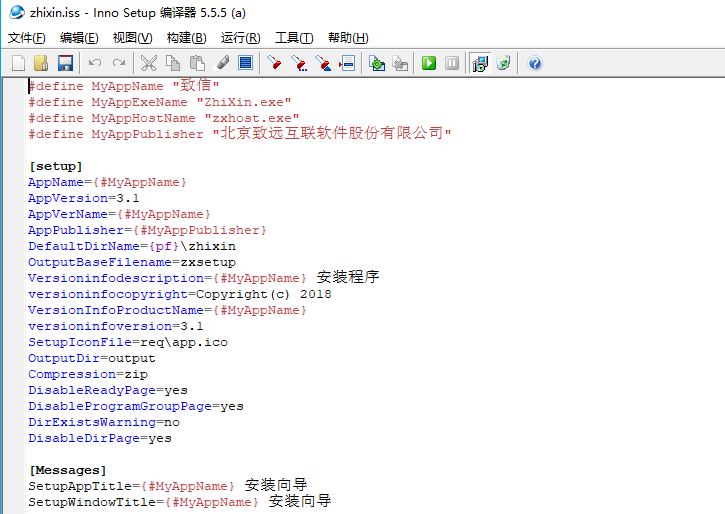Click the "ZhiXin.exe" string
Screen dimensions: 725x514
point(244,102)
